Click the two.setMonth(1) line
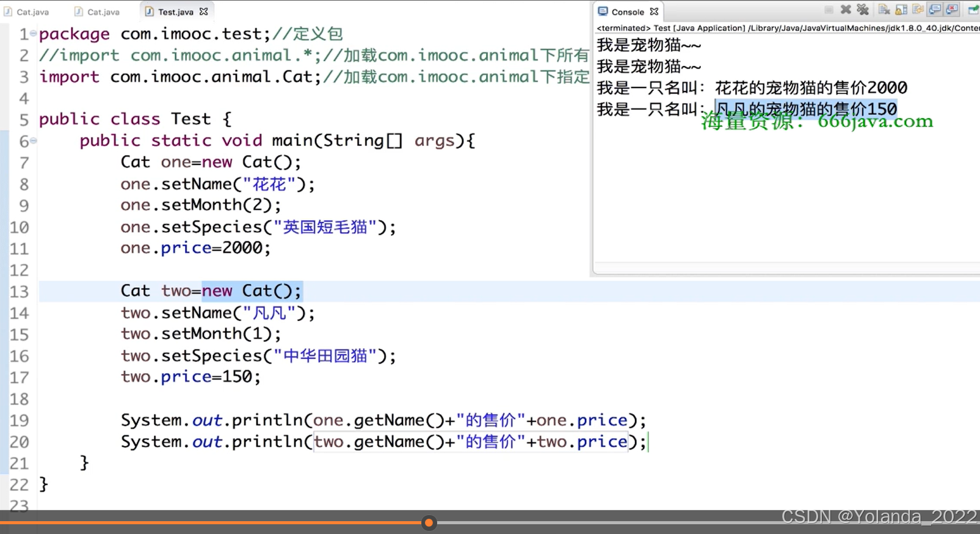The height and width of the screenshot is (534, 980). (x=201, y=334)
